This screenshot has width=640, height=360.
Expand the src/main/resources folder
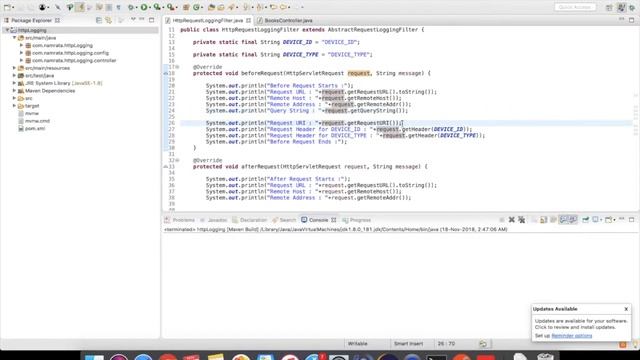pyautogui.click(x=14, y=68)
